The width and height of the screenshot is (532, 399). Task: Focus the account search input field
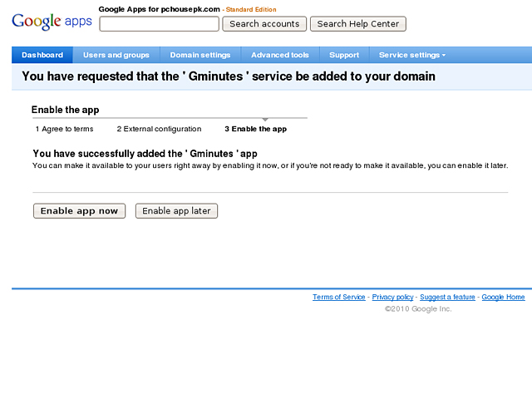(159, 24)
